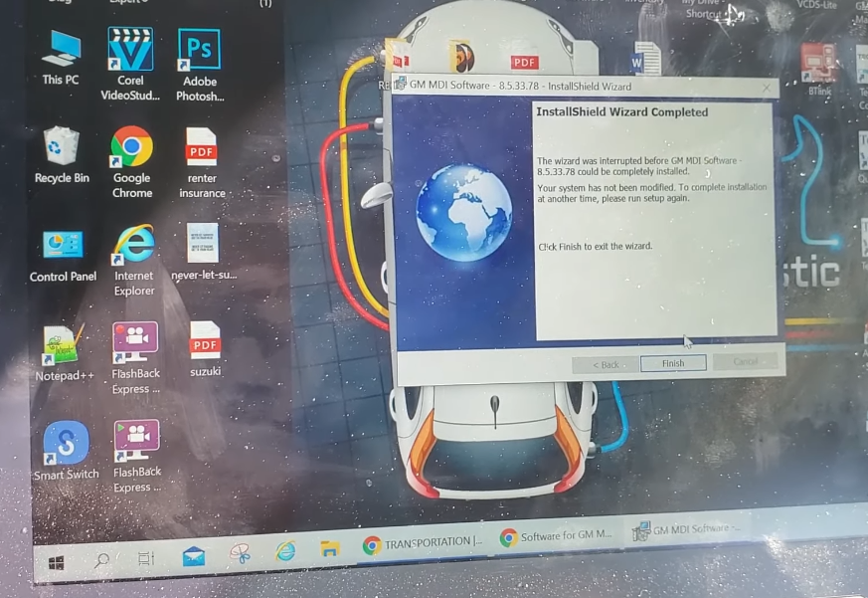Select the never-let-su... text file icon
The width and height of the screenshot is (868, 598).
(x=203, y=252)
